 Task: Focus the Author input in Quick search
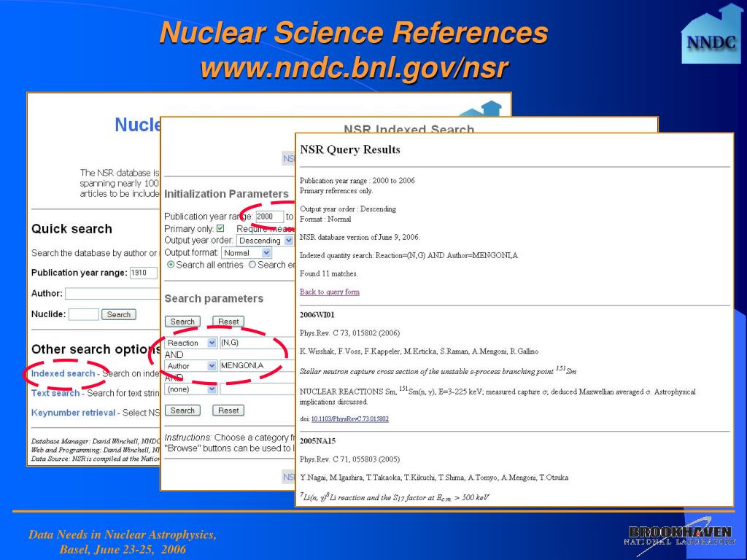coord(113,293)
